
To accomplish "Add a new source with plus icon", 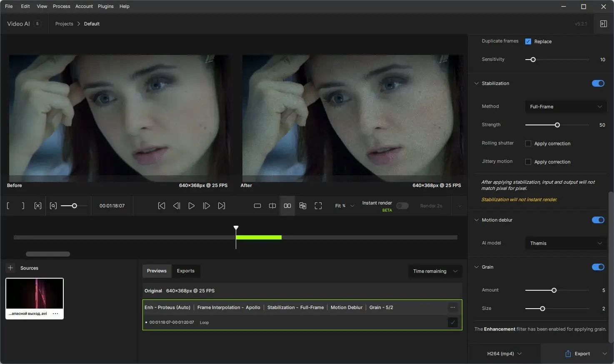I will click(x=10, y=268).
